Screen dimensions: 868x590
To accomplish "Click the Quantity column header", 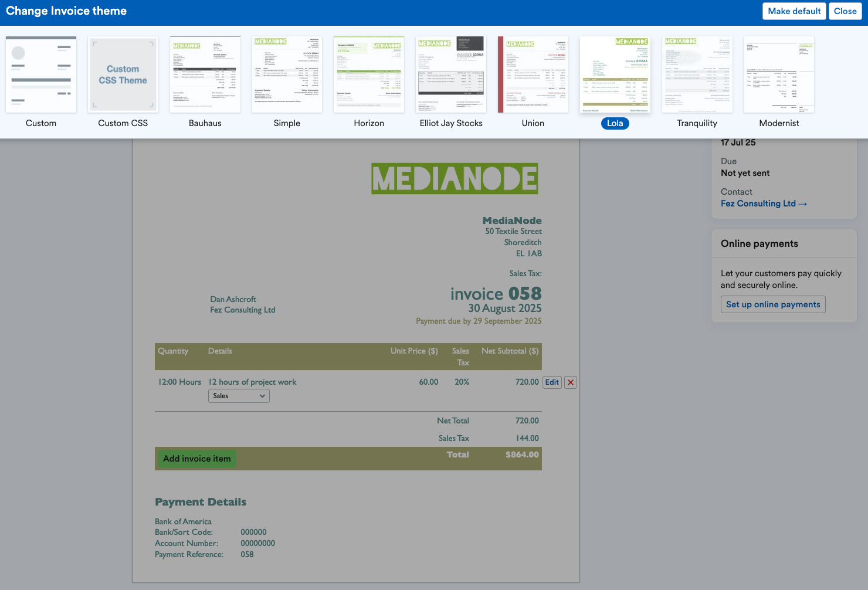I will [173, 351].
